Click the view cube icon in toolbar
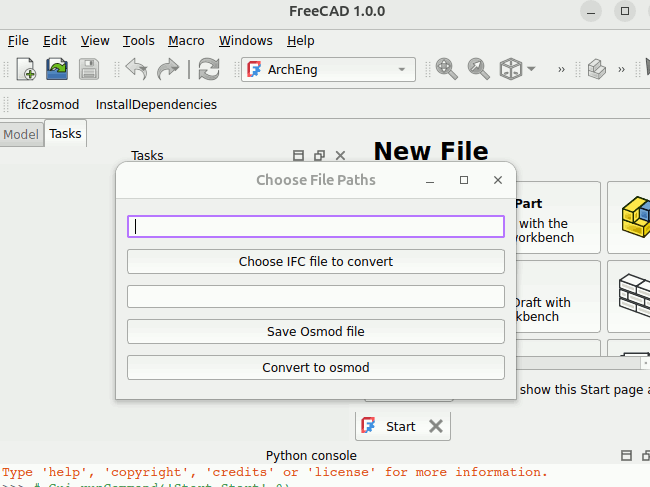Image resolution: width=650 pixels, height=487 pixels. (x=511, y=69)
